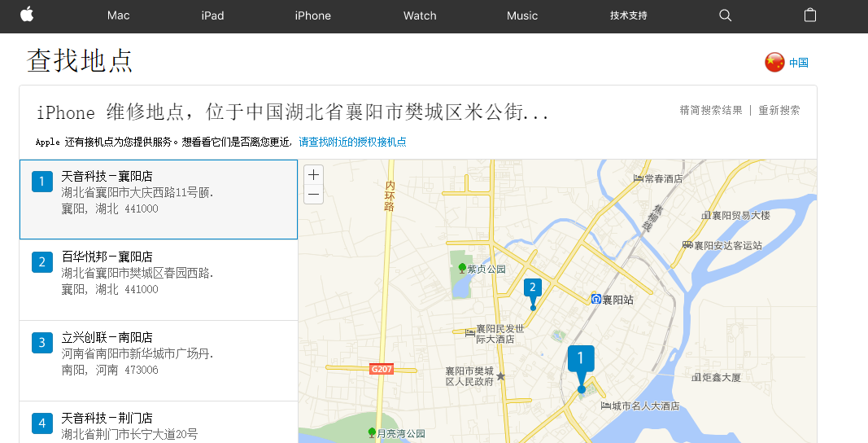Click the 月亮湾公园 tree icon on map
868x443 pixels.
372,432
